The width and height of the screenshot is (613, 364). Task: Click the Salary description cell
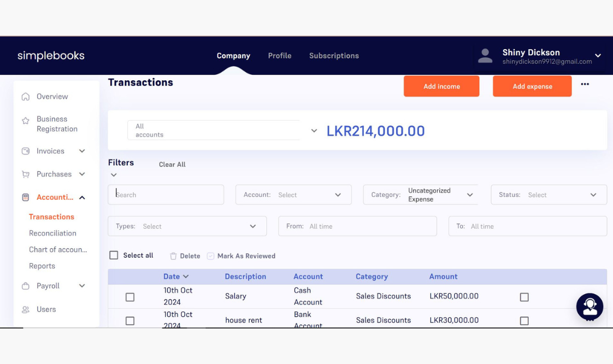tap(235, 296)
